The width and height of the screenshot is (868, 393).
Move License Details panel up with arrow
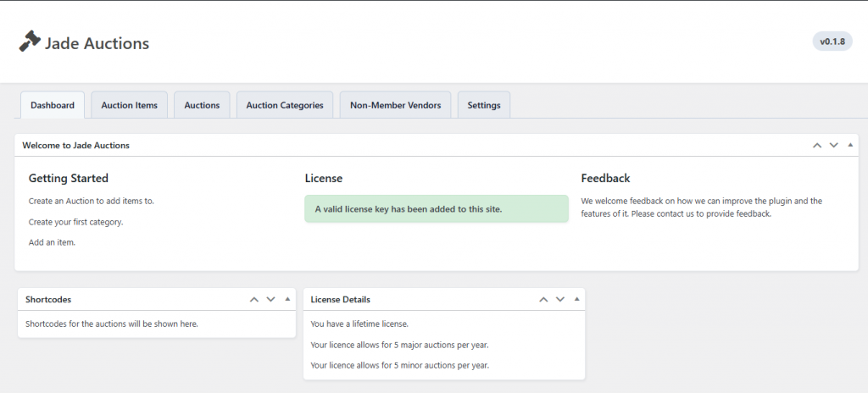[x=543, y=299]
